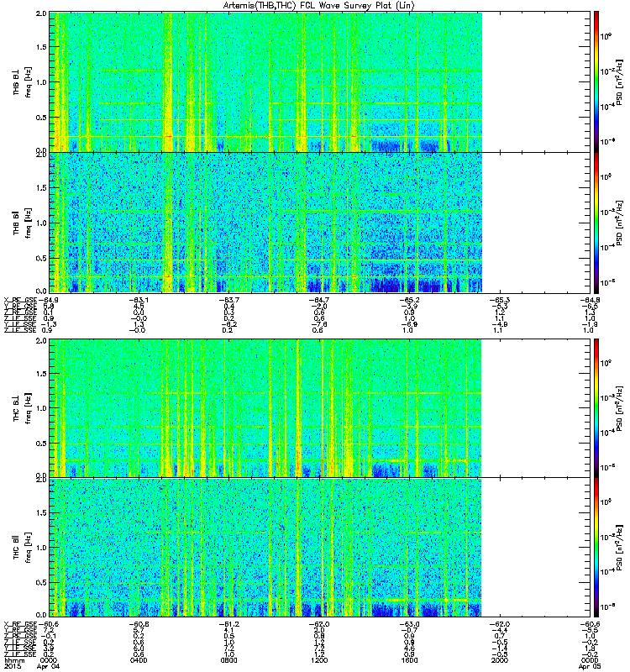630x672 pixels.
Task: Select the "THC B⊥ freq [Hz]" axis label
Action: click(23, 408)
